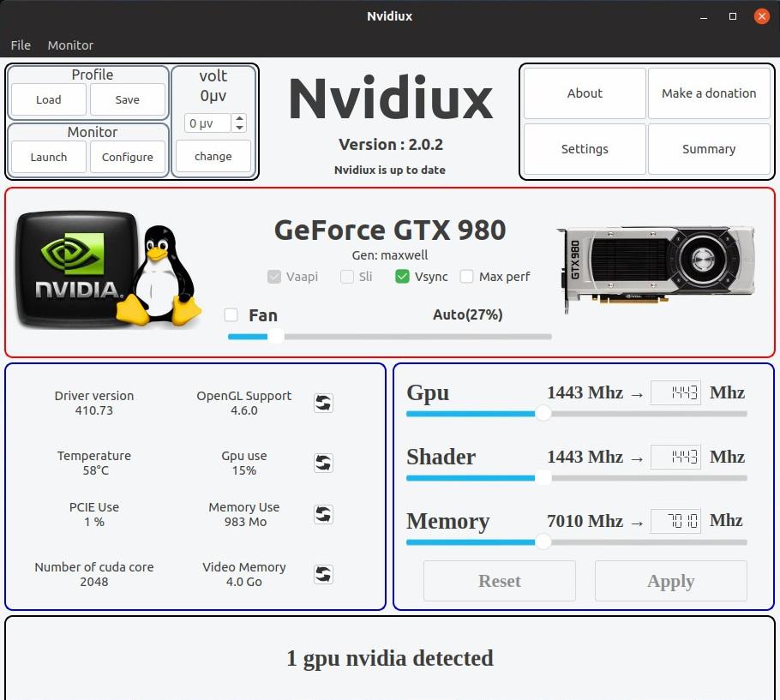The image size is (780, 700).
Task: Click Number of cuda core 2048
Action: tap(94, 574)
